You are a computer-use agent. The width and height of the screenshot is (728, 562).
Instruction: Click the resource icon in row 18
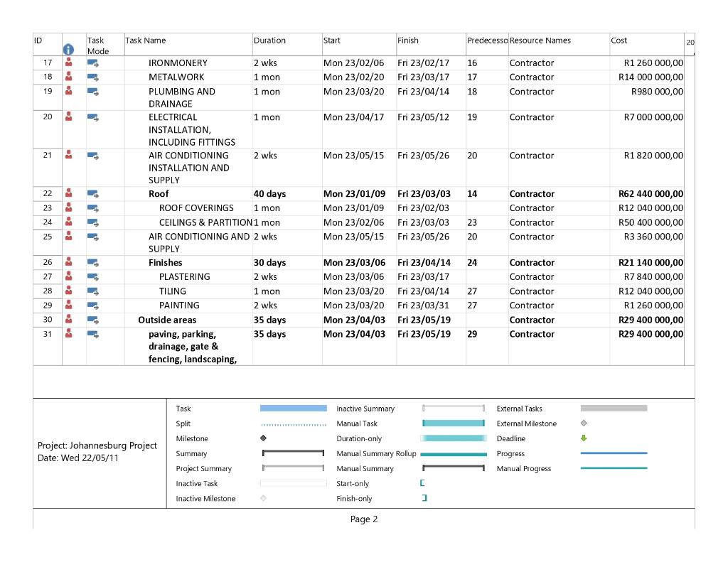pyautogui.click(x=69, y=76)
